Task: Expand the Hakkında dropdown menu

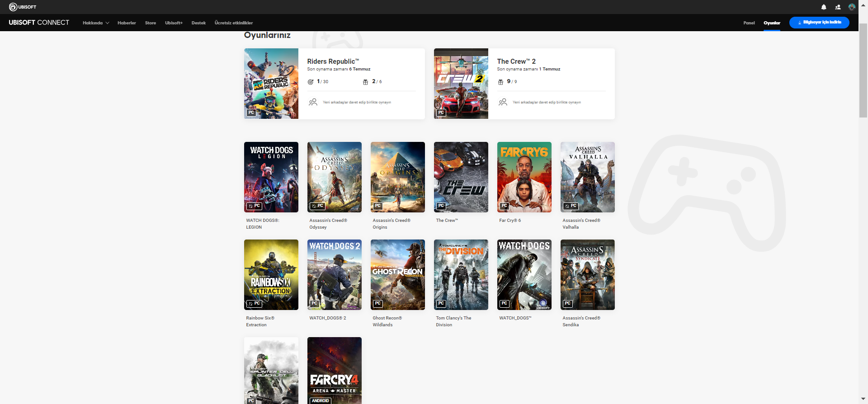Action: pyautogui.click(x=96, y=23)
